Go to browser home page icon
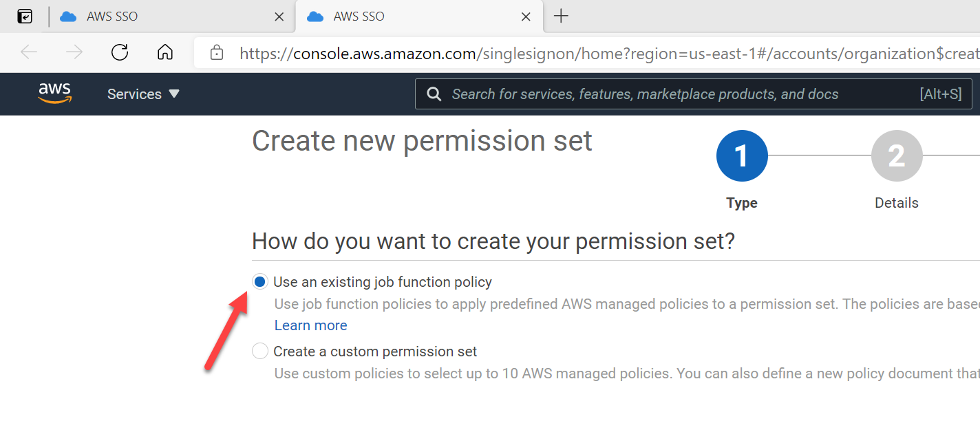Screen dimensions: 980x432 (x=165, y=52)
